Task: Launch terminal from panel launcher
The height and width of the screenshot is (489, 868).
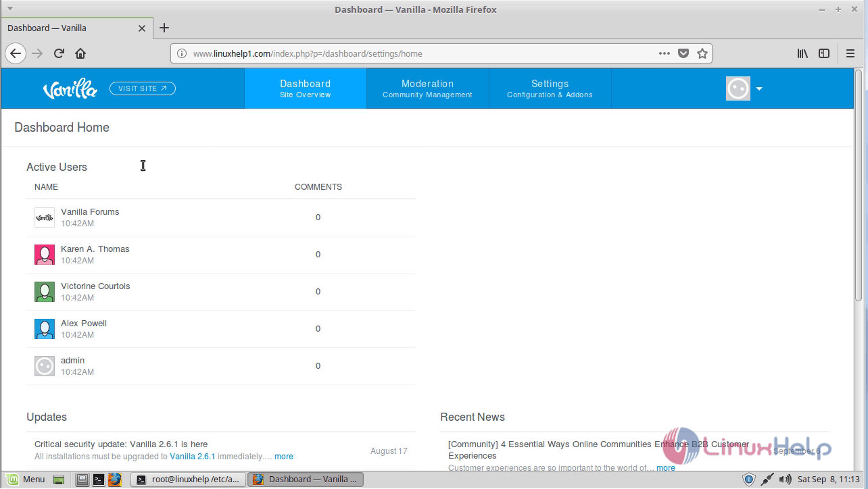Action: click(x=99, y=480)
